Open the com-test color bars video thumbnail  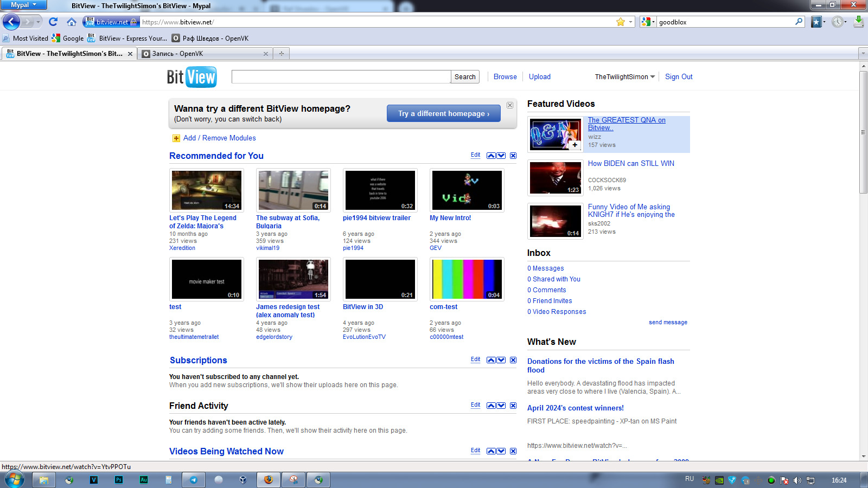[x=467, y=279]
